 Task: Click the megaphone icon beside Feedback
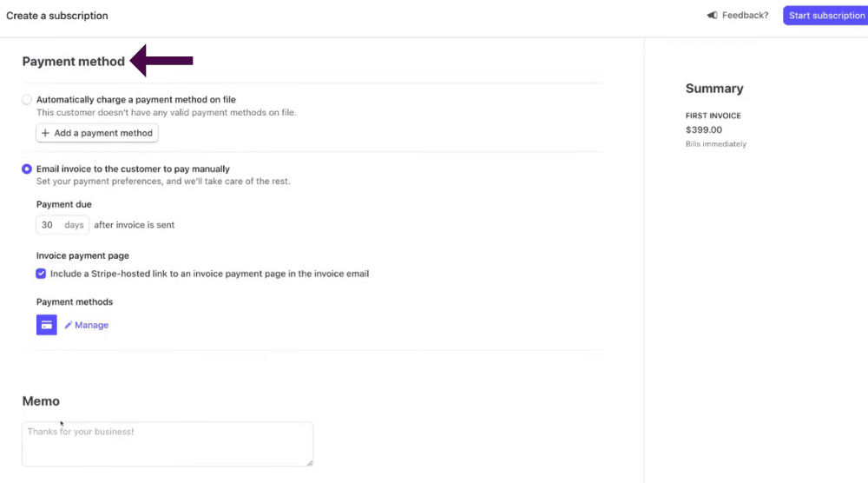click(x=712, y=15)
